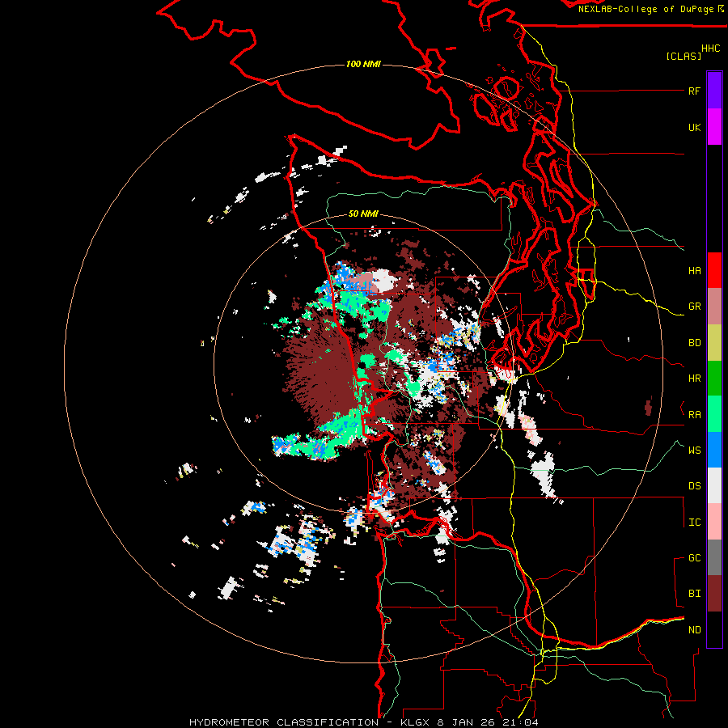This screenshot has height=728, width=728.
Task: Select the BD yellow legend swatch
Action: [x=714, y=343]
